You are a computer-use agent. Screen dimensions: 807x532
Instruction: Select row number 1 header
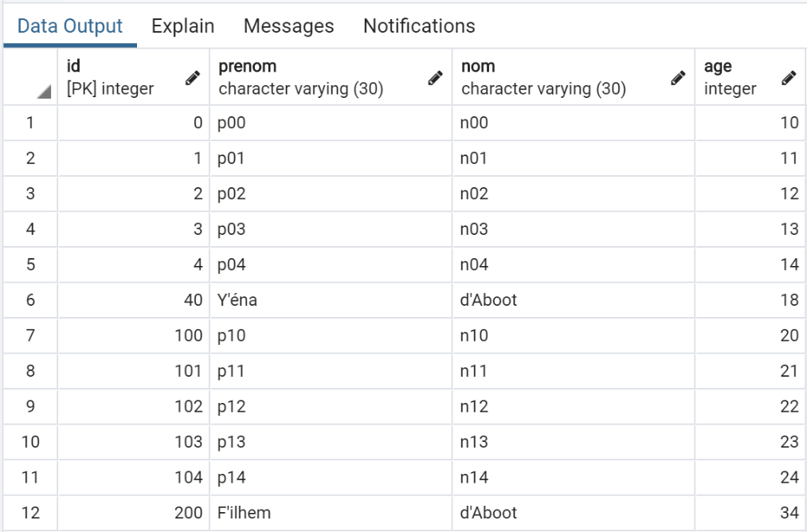[30, 123]
